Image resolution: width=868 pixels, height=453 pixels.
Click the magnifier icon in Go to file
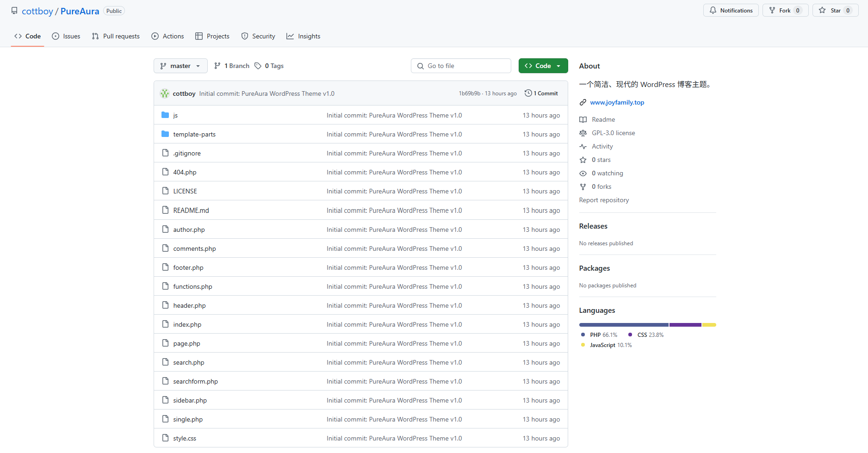421,66
